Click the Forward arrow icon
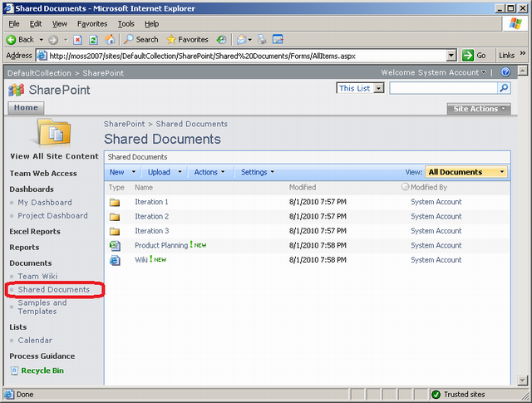The height and width of the screenshot is (403, 532). click(53, 40)
